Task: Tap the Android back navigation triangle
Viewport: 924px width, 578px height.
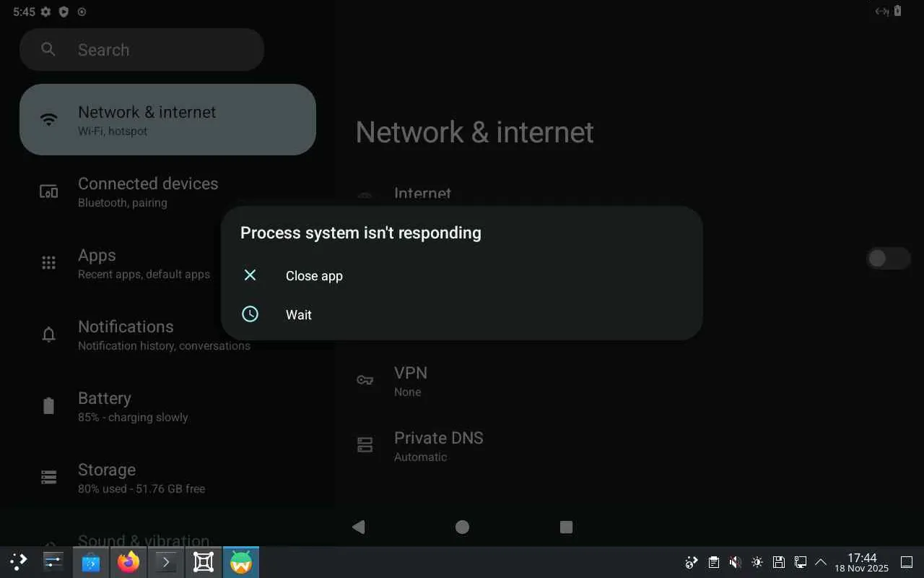Action: [359, 527]
